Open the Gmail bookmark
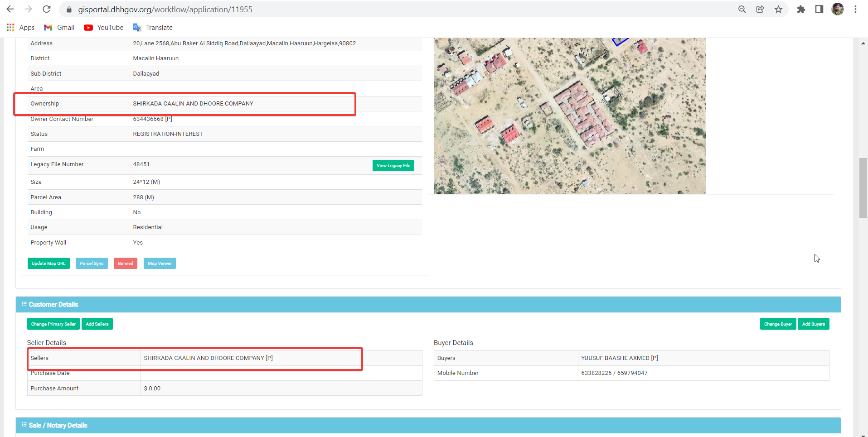868x437 pixels. coord(59,28)
